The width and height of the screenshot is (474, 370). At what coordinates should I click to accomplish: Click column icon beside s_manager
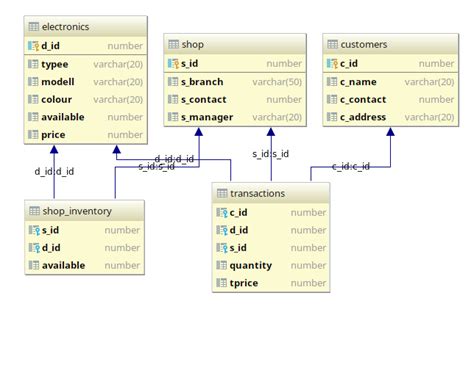[x=173, y=117]
